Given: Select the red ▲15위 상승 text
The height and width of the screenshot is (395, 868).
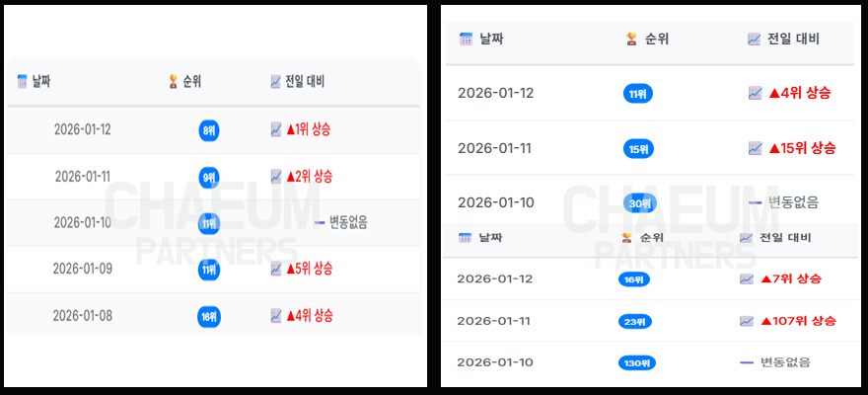Looking at the screenshot, I should (x=802, y=148).
